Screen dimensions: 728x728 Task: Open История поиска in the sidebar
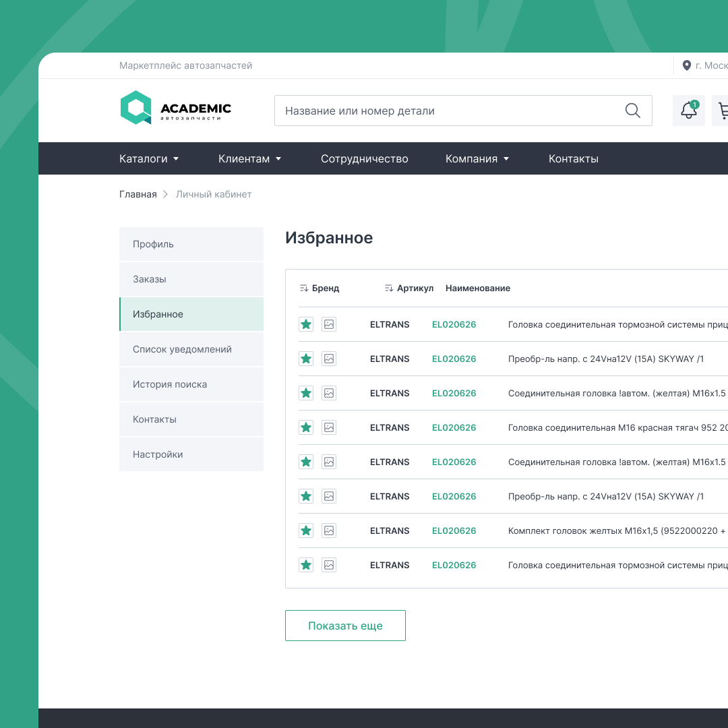(x=191, y=384)
